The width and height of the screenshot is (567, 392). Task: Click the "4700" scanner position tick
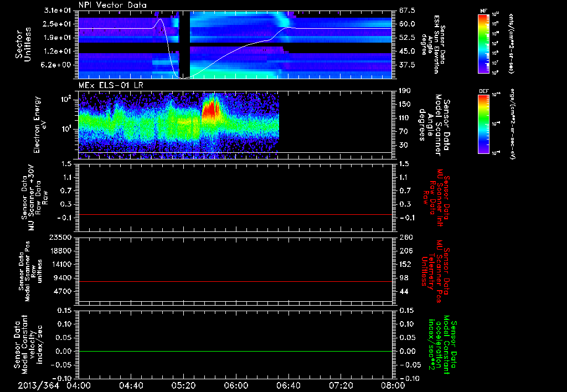tap(63, 291)
